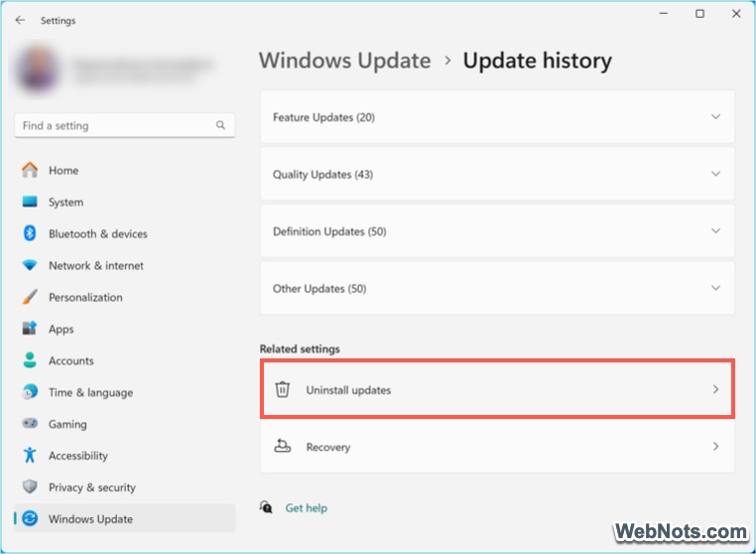
Task: Click the Time & language globe icon
Action: (x=30, y=392)
